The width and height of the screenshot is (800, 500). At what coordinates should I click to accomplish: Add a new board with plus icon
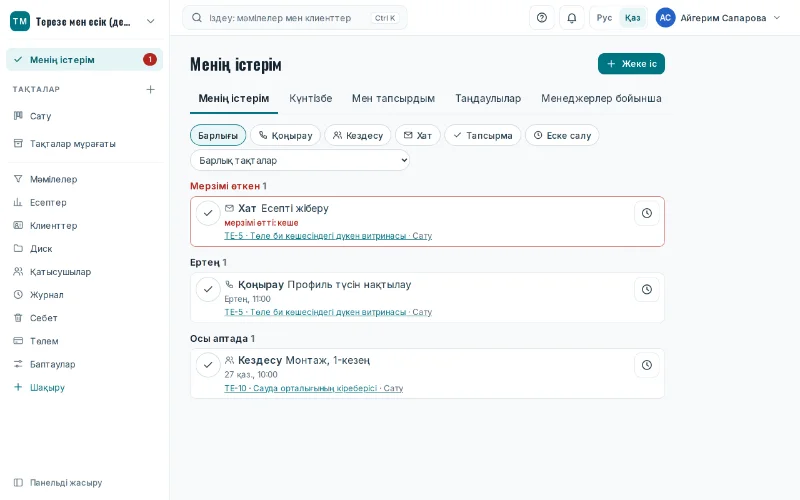pyautogui.click(x=151, y=89)
